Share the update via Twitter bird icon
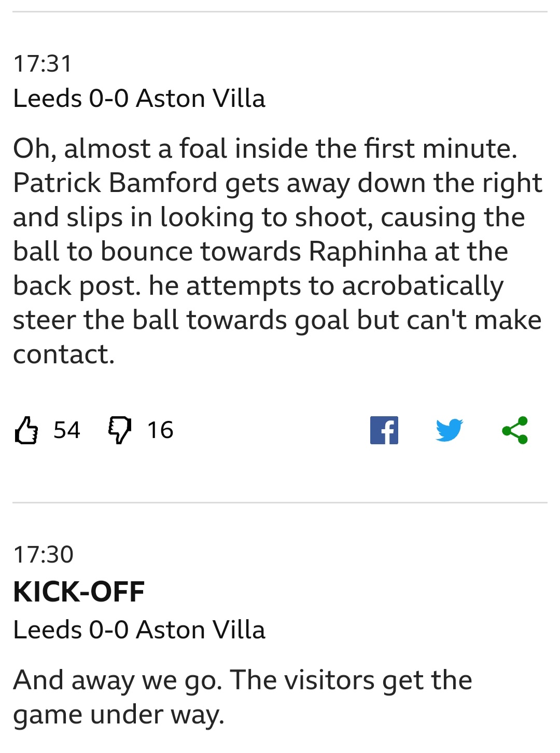560x753 pixels. [x=449, y=430]
